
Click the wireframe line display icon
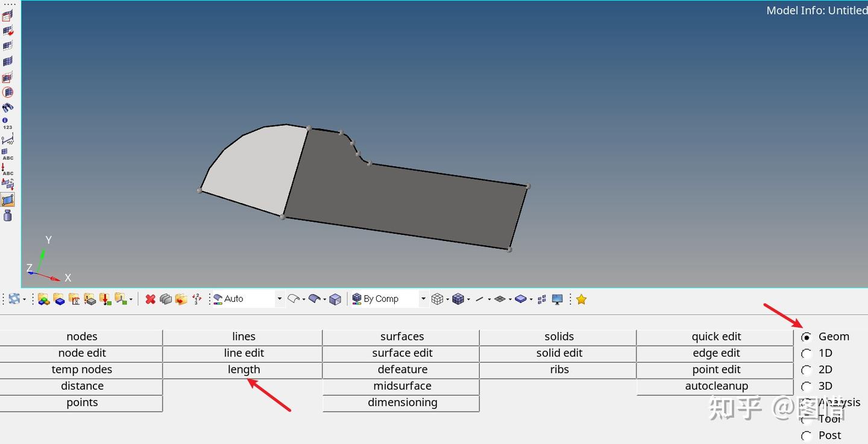(x=480, y=299)
